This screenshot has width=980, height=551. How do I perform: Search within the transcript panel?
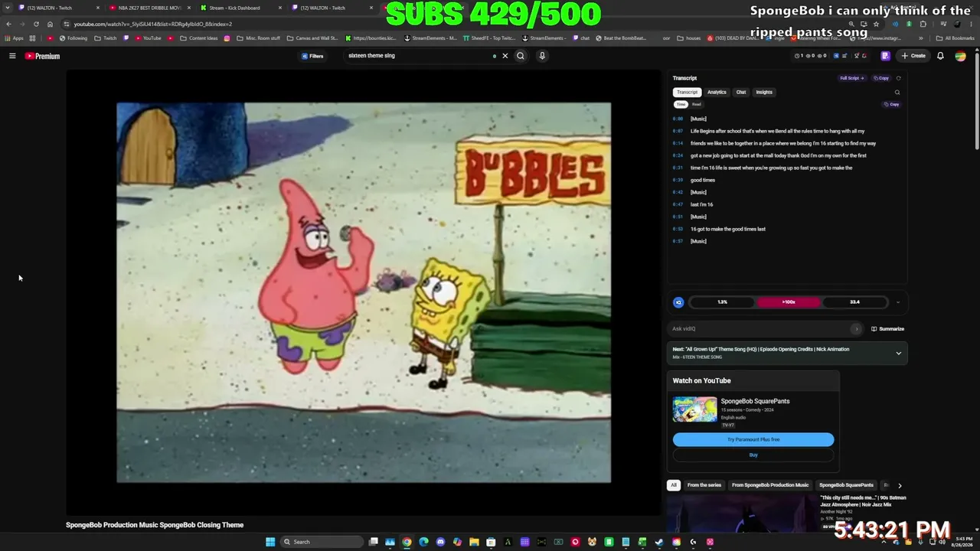tap(897, 93)
